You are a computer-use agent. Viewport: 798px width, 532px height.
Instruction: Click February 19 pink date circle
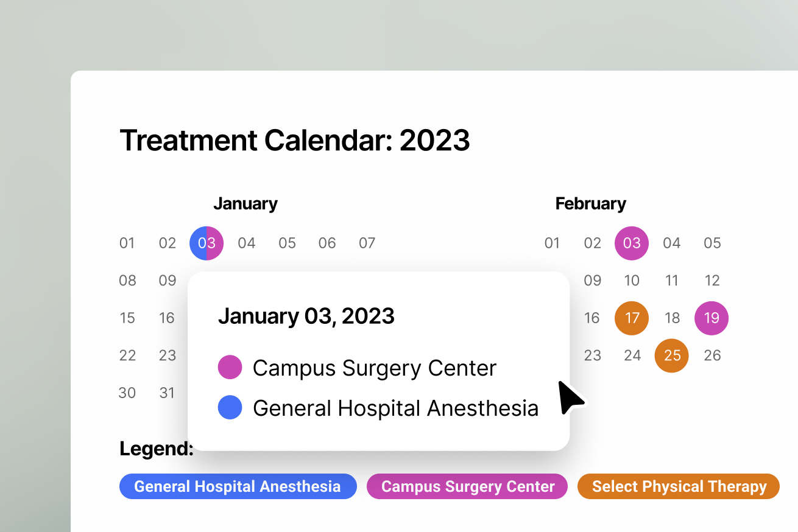coord(711,318)
